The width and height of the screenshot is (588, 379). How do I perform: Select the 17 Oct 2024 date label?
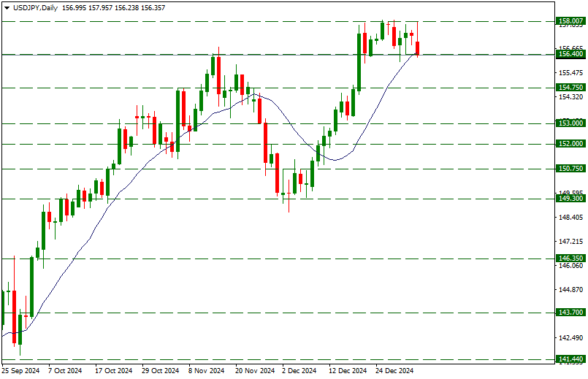(x=115, y=371)
